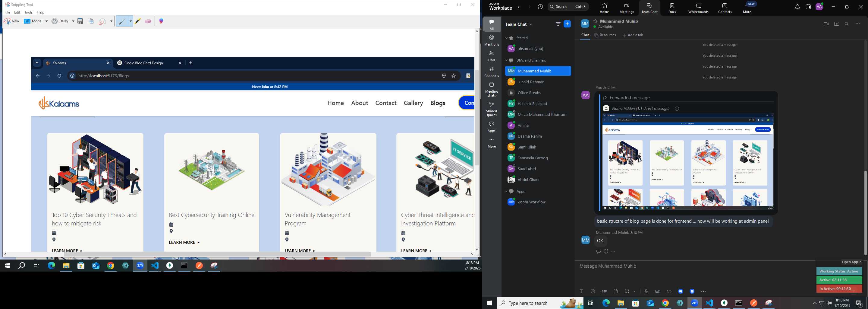Image resolution: width=868 pixels, height=309 pixels.
Task: Open the forwarded blog screenshot thumbnail
Action: point(688,161)
